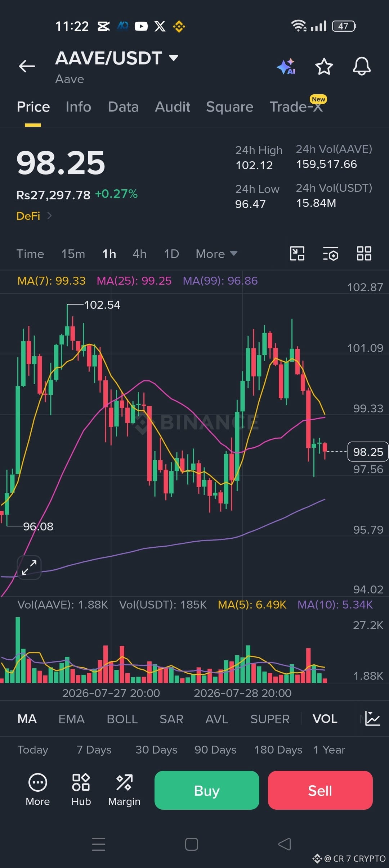View Today performance
Viewport: 389px width, 868px height.
tap(33, 750)
